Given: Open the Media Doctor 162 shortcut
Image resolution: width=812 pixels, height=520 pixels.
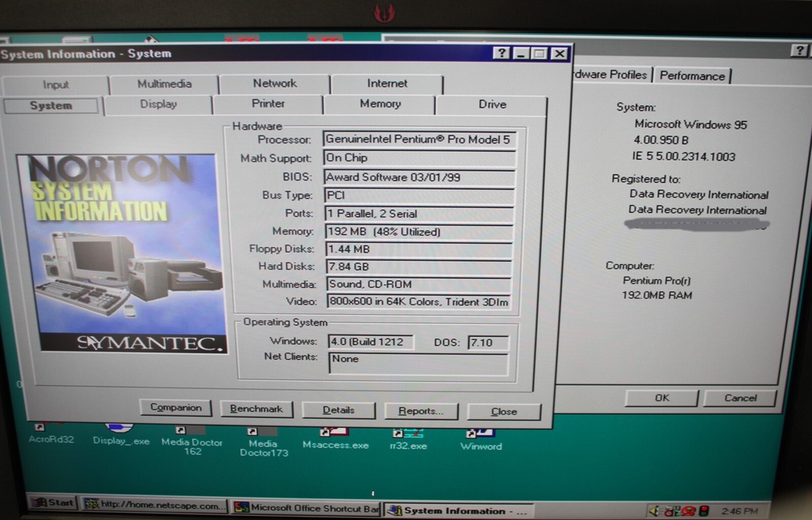Looking at the screenshot, I should 191,440.
